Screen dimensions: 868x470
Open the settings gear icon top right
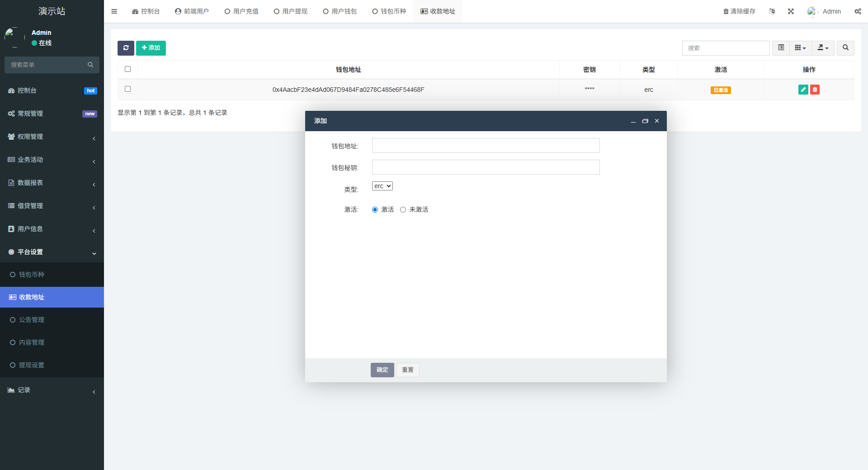pyautogui.click(x=858, y=11)
